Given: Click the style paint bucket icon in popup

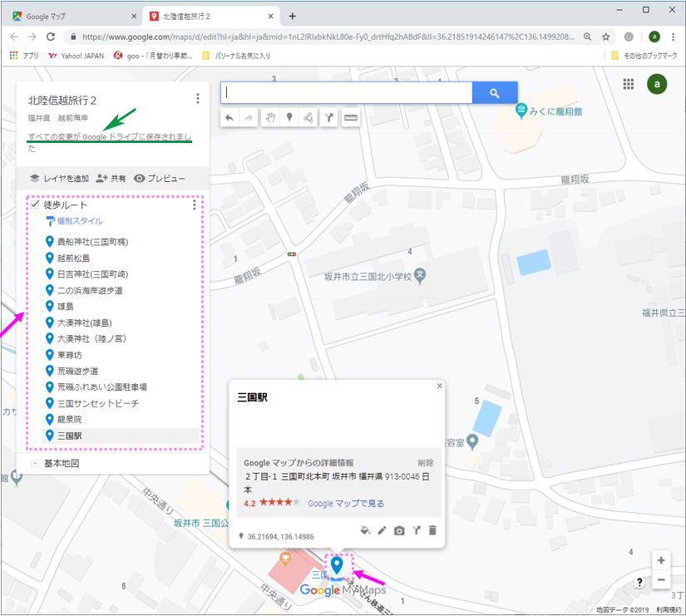Looking at the screenshot, I should pyautogui.click(x=365, y=530).
